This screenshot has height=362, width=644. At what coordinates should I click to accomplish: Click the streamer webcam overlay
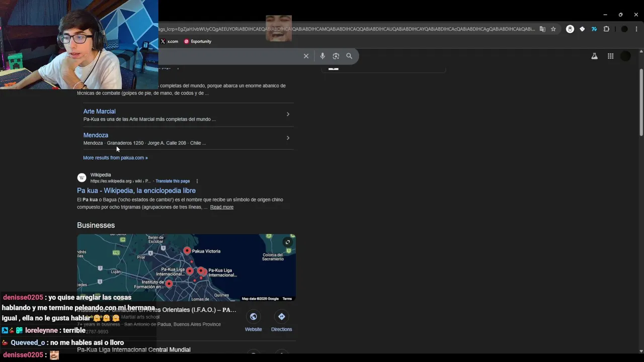[x=79, y=44]
